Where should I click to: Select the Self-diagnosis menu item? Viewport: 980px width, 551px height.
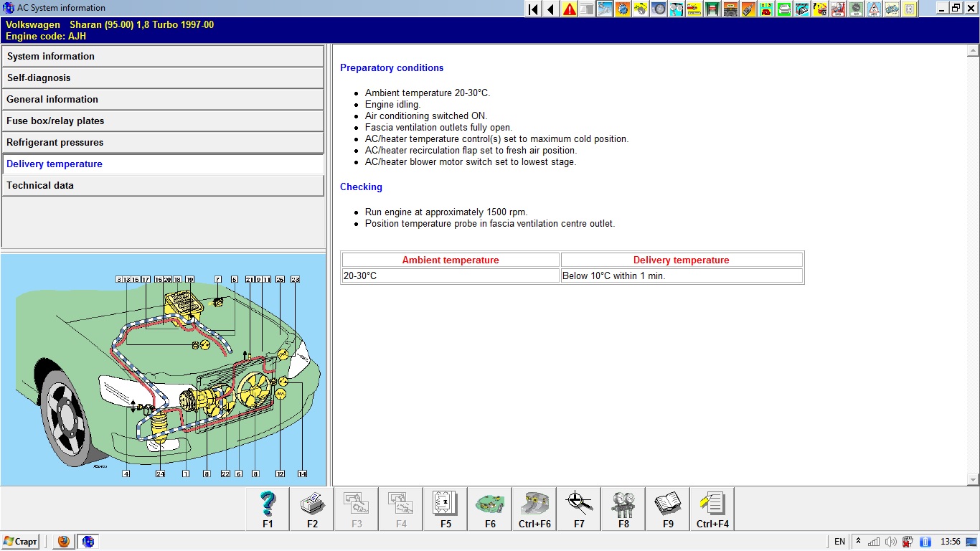click(x=163, y=78)
